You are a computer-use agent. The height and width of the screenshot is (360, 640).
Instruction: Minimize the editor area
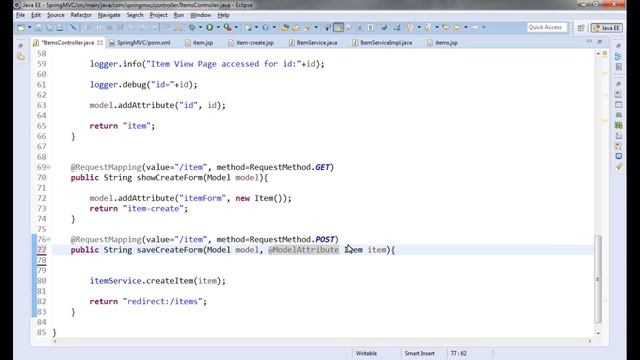pos(589,41)
